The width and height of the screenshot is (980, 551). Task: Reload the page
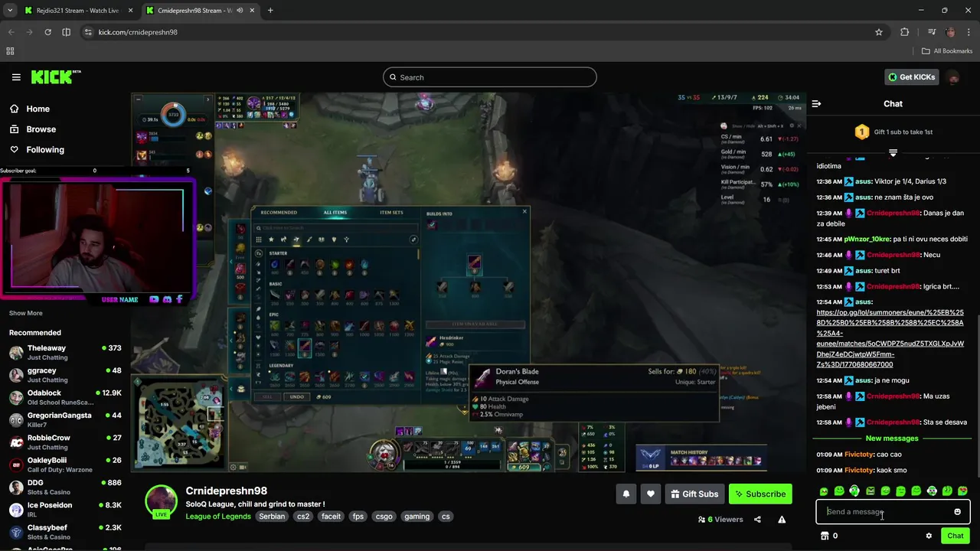coord(47,32)
